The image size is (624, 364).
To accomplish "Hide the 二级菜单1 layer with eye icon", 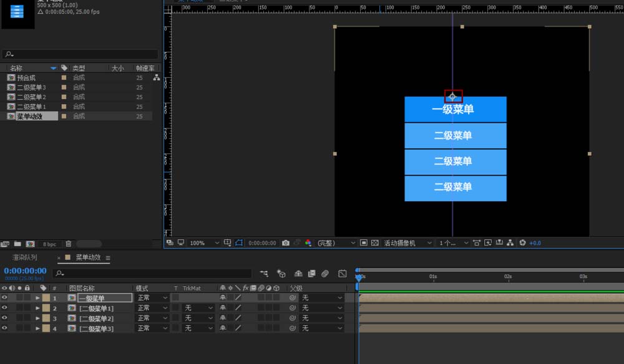I will point(4,307).
